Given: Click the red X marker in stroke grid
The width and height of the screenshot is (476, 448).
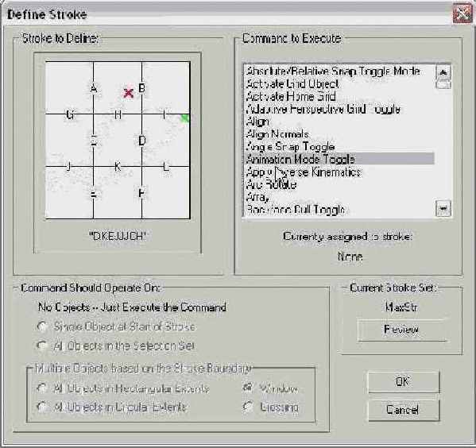Looking at the screenshot, I should [x=129, y=93].
